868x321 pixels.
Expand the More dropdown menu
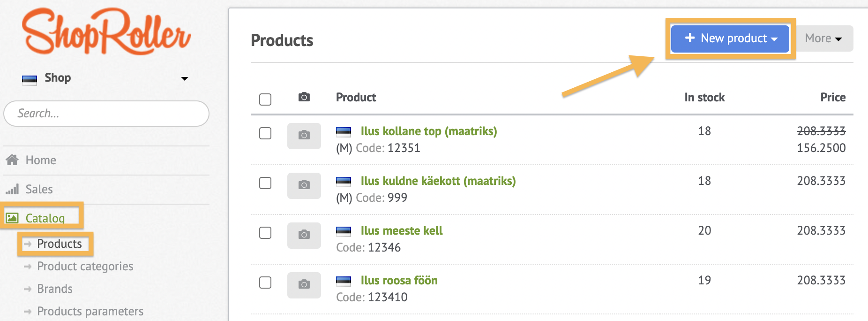pos(823,38)
